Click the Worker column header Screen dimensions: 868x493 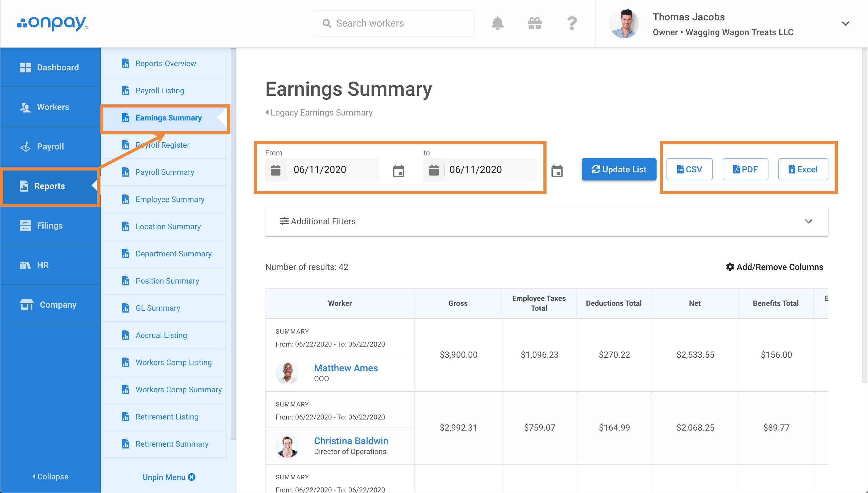coord(340,303)
